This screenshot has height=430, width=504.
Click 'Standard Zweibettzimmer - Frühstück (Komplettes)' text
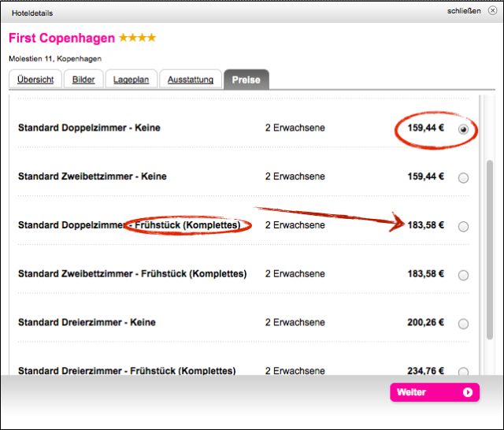click(x=132, y=274)
